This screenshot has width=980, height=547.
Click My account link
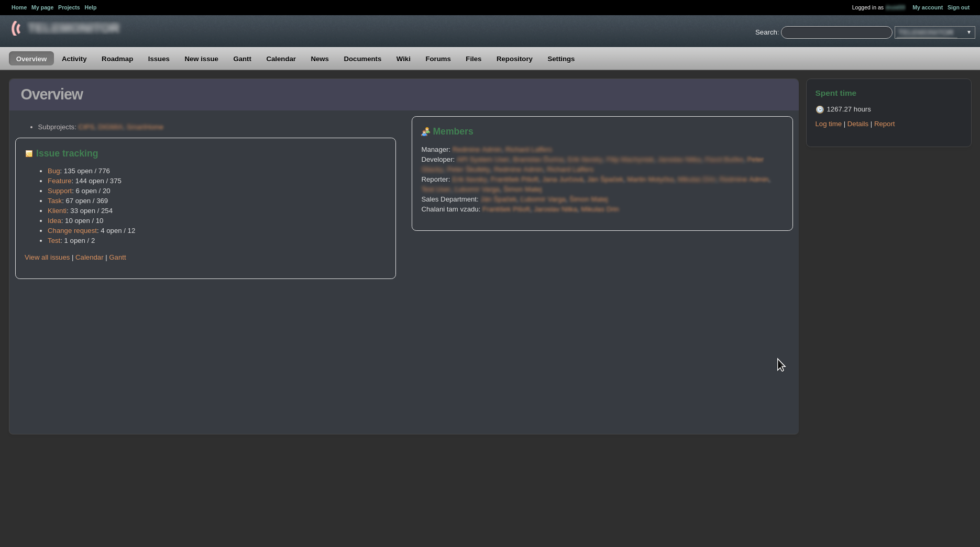coord(927,7)
